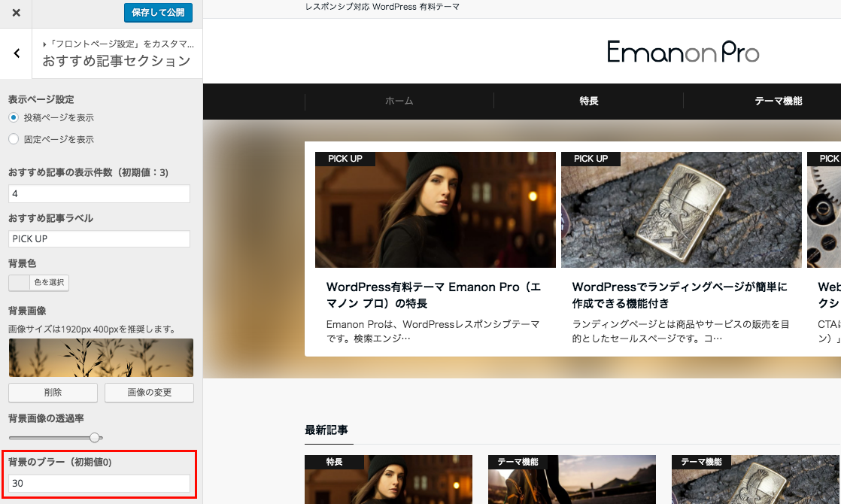Focus the おすすめ記事の表示件数 field
Screen dimensions: 841x504
click(x=99, y=193)
